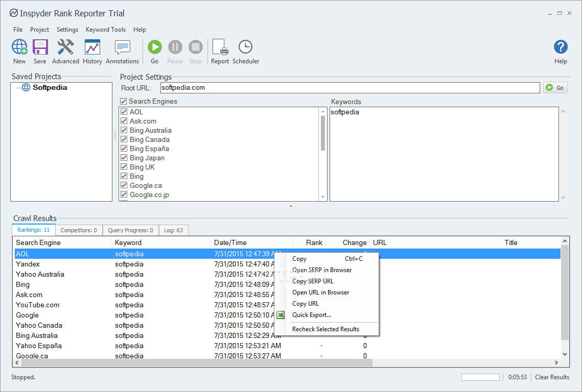Uncheck the AOL search engine
The image size is (582, 392).
point(124,112)
